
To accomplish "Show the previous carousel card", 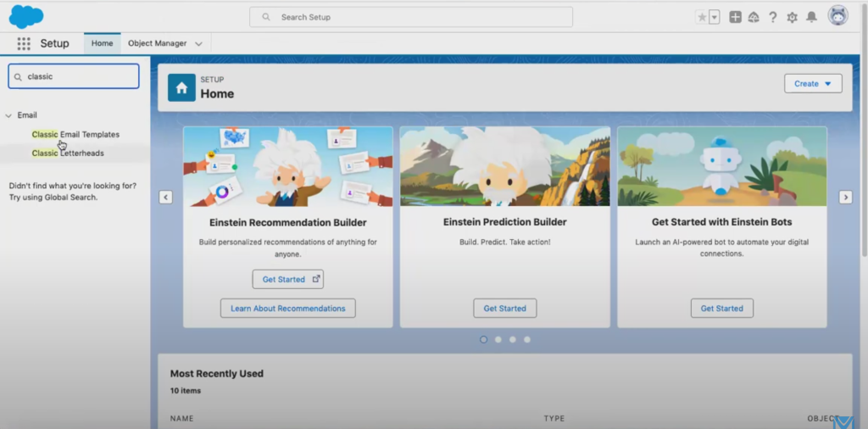I will tap(165, 197).
